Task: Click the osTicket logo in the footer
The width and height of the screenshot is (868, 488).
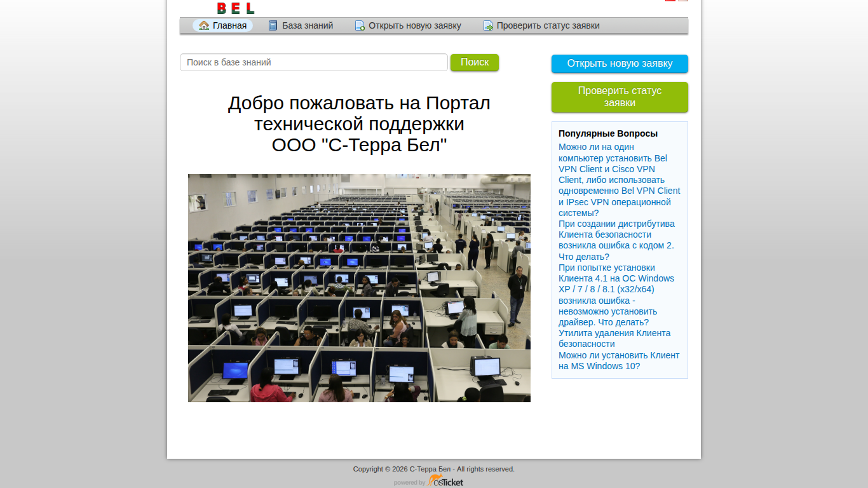Action: [x=445, y=481]
